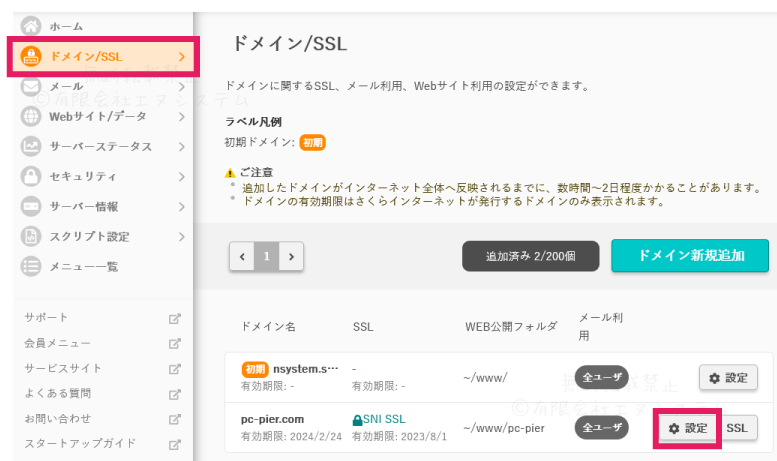Image resolution: width=777 pixels, height=461 pixels.
Task: Click the 初期 badge in nsystem row
Action: click(255, 369)
